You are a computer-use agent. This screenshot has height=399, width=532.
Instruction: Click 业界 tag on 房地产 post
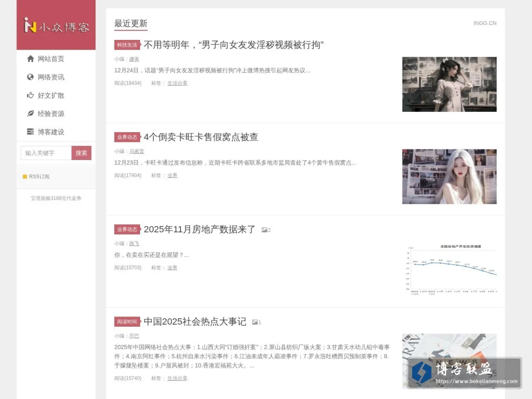pyautogui.click(x=172, y=267)
